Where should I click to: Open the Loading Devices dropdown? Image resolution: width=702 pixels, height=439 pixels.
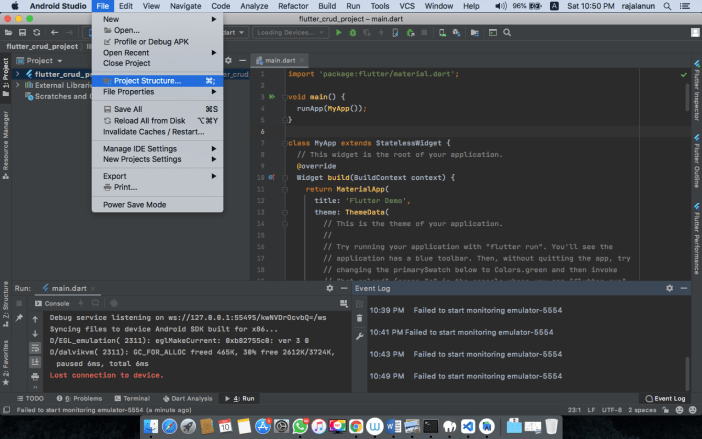point(290,33)
